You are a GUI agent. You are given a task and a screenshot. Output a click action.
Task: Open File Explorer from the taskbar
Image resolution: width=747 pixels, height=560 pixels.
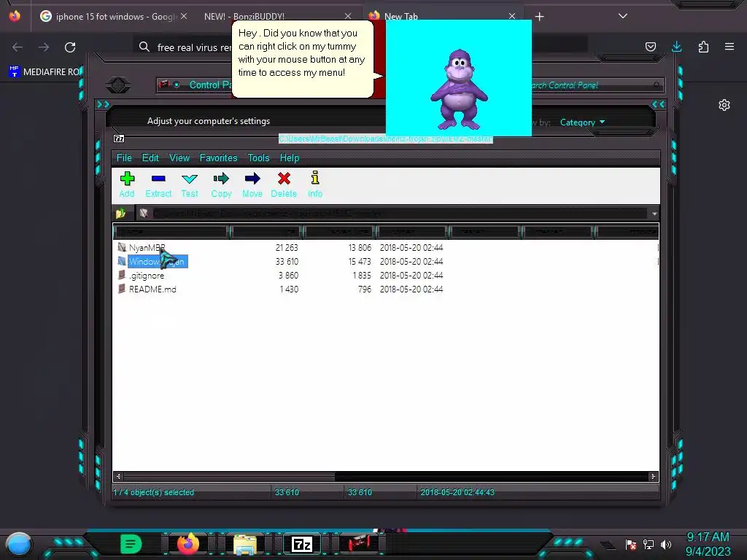pyautogui.click(x=245, y=544)
